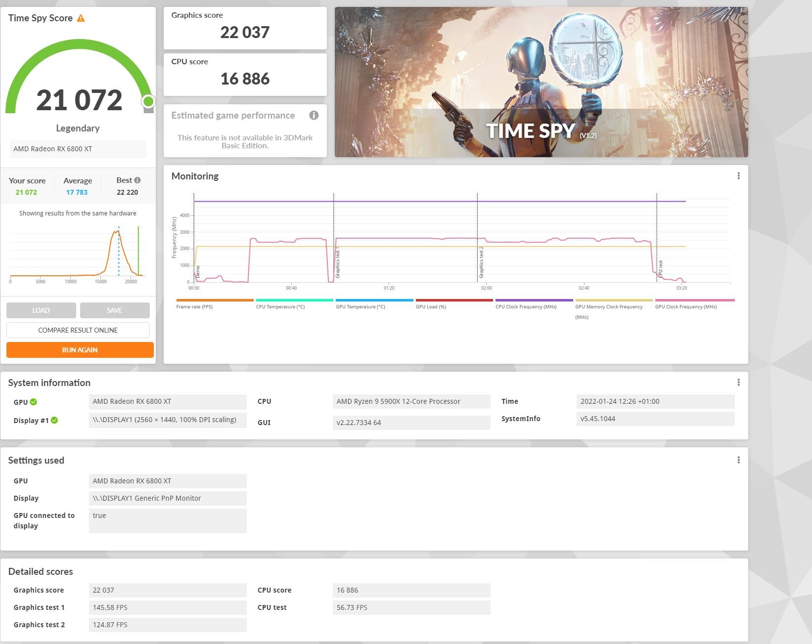Open the Estimated game performance info icon
Viewport: 812px width, 644px height.
pos(314,115)
